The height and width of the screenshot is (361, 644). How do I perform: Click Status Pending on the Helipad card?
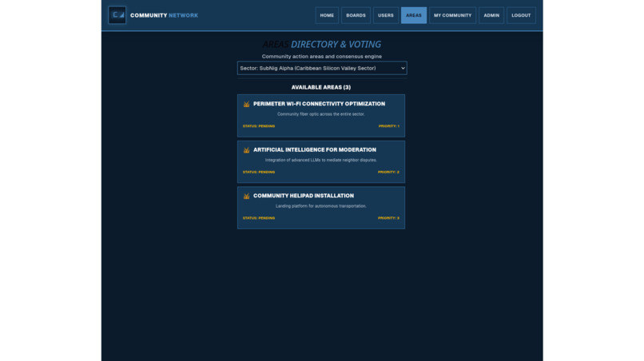[x=259, y=218]
